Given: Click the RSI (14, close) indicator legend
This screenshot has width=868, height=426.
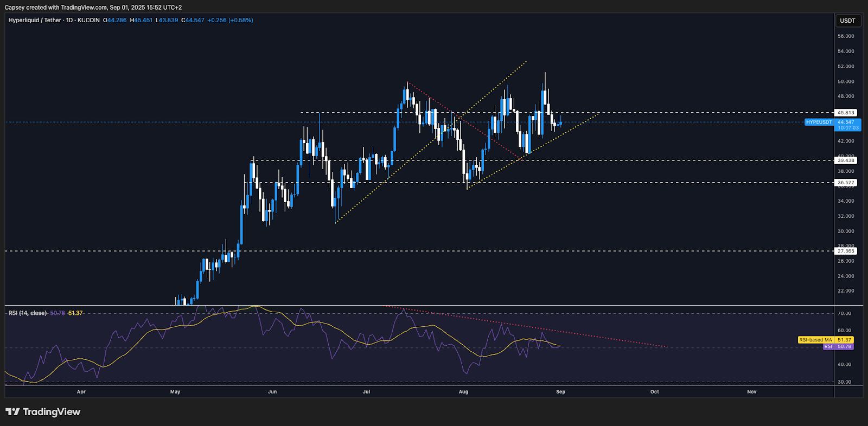Looking at the screenshot, I should (x=27, y=313).
